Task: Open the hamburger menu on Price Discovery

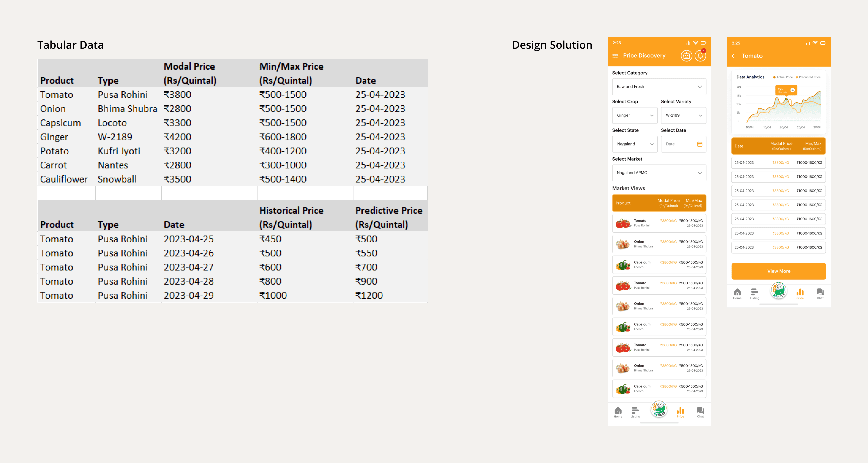Action: pyautogui.click(x=615, y=56)
